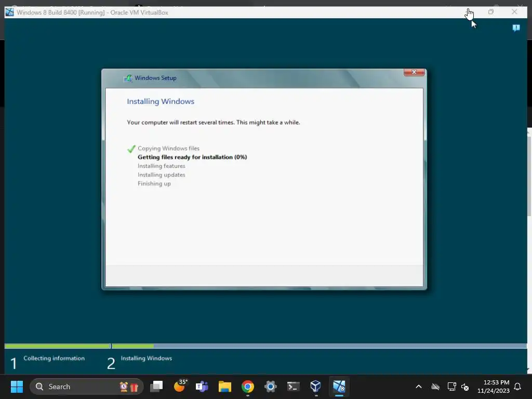The height and width of the screenshot is (399, 532).
Task: Click the Installing Windows heading
Action: (x=161, y=101)
